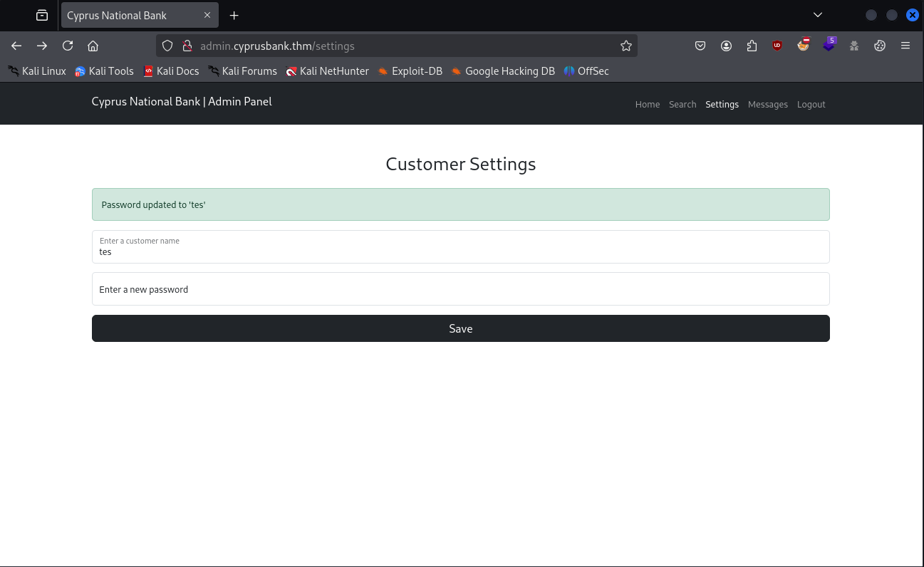Focus the customer name input field
Screen dimensions: 924x567
[461, 246]
